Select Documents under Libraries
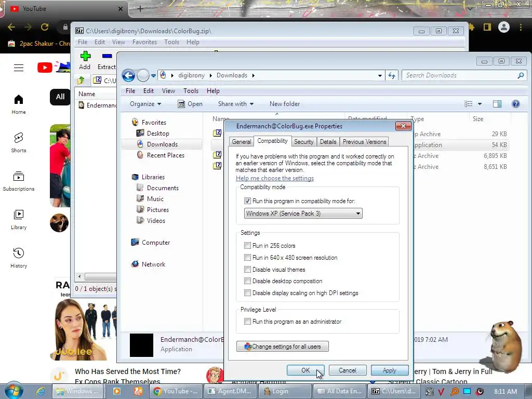This screenshot has height=399, width=532. [x=163, y=188]
